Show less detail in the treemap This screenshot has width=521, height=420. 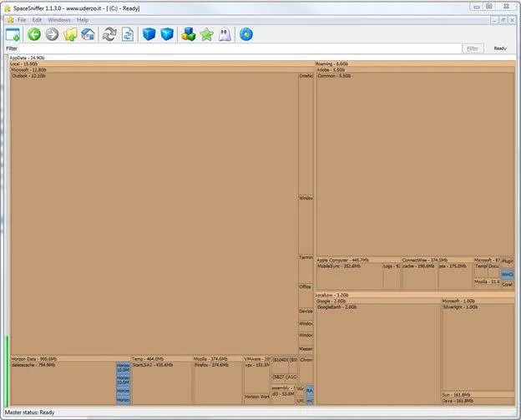tap(149, 34)
